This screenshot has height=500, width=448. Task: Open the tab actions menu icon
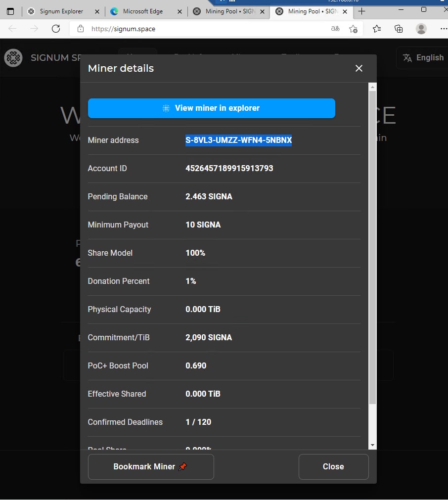tap(10, 11)
